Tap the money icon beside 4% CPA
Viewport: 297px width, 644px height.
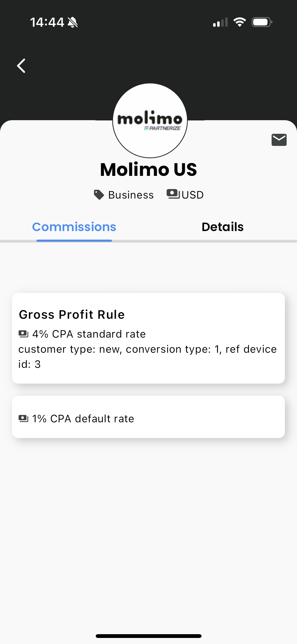23,334
